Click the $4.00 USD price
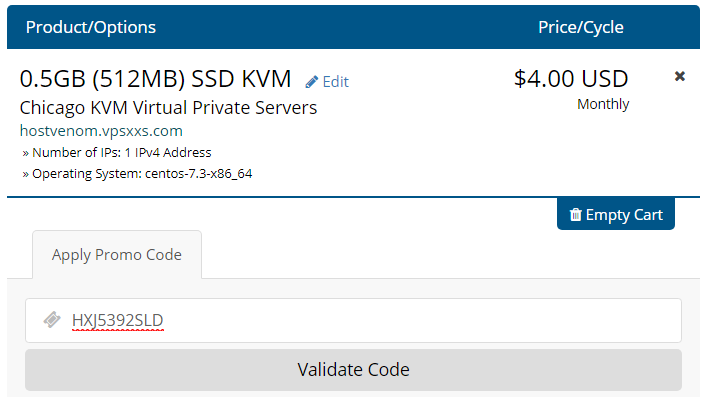The width and height of the screenshot is (707, 397). coord(571,78)
